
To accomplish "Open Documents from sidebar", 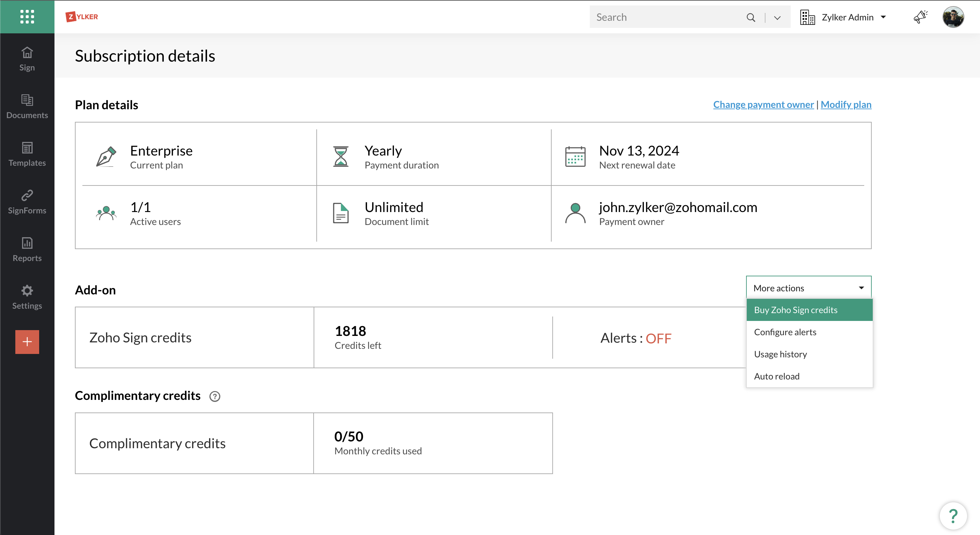I will pos(27,107).
